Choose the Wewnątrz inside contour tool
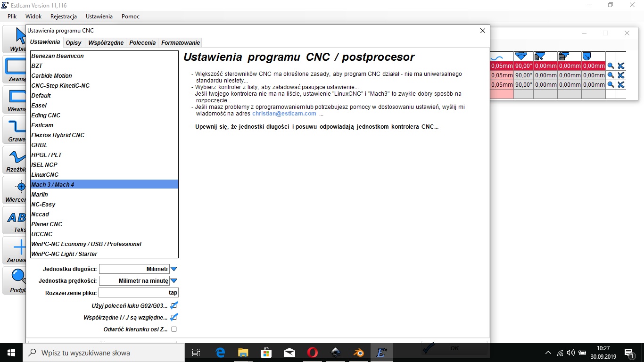This screenshot has width=644, height=362. pos(15,99)
